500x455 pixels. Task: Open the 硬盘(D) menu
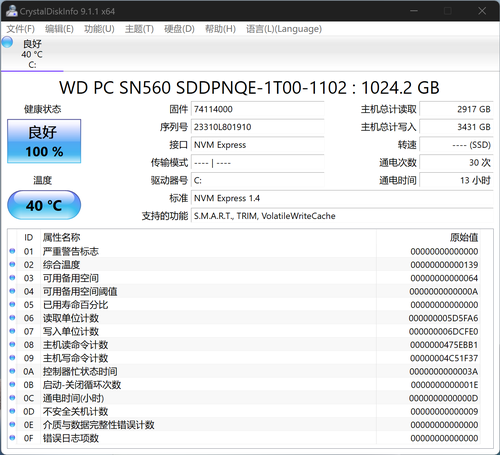pyautogui.click(x=179, y=29)
